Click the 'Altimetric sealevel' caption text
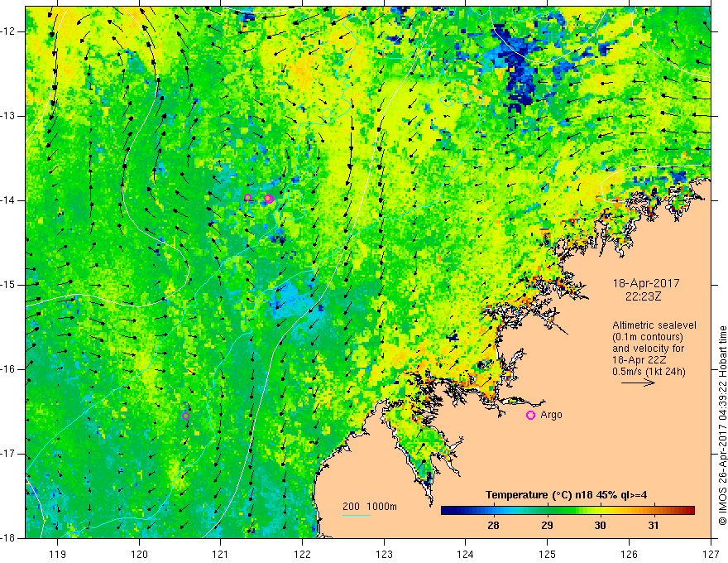Viewport: 728px width, 563px height. [654, 325]
